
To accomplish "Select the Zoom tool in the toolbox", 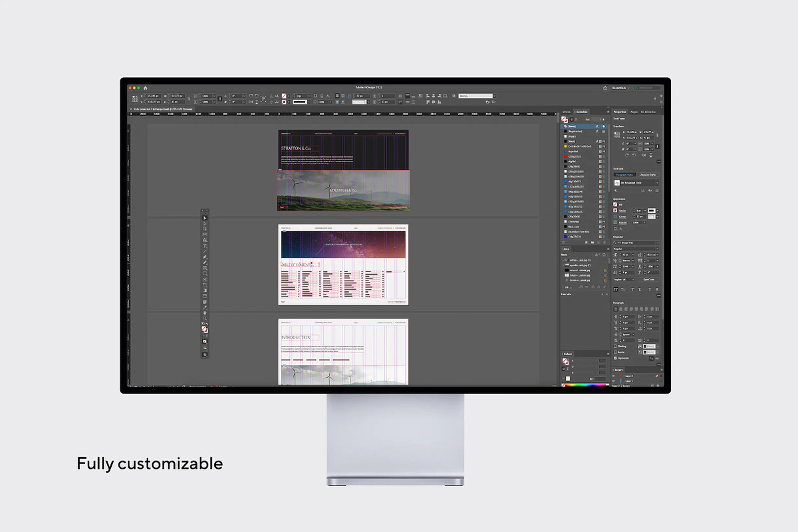I will (x=205, y=319).
